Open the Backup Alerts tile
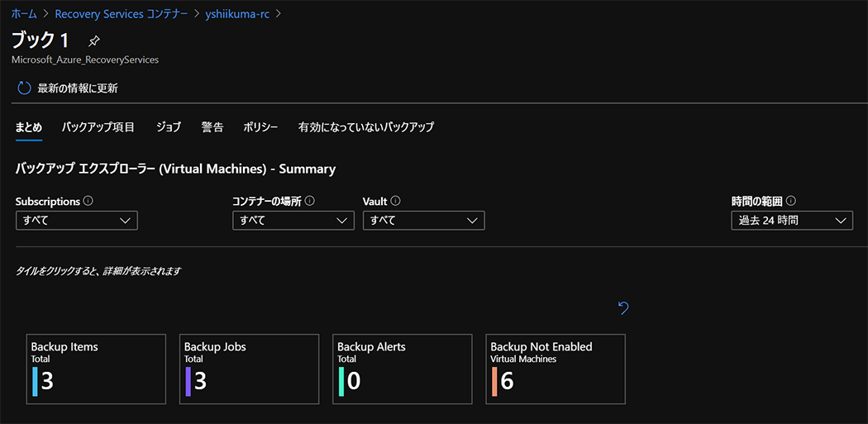 403,369
